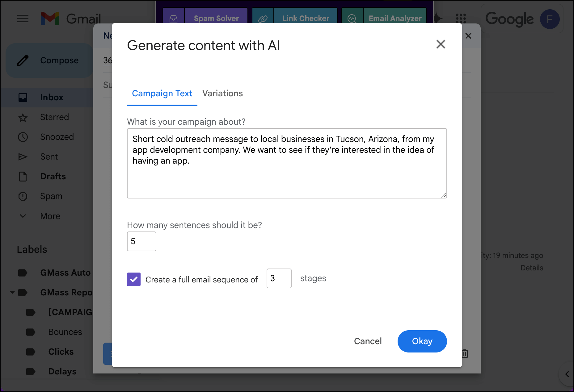The width and height of the screenshot is (574, 392).
Task: Click the Clicks label tag icon
Action: (x=31, y=352)
